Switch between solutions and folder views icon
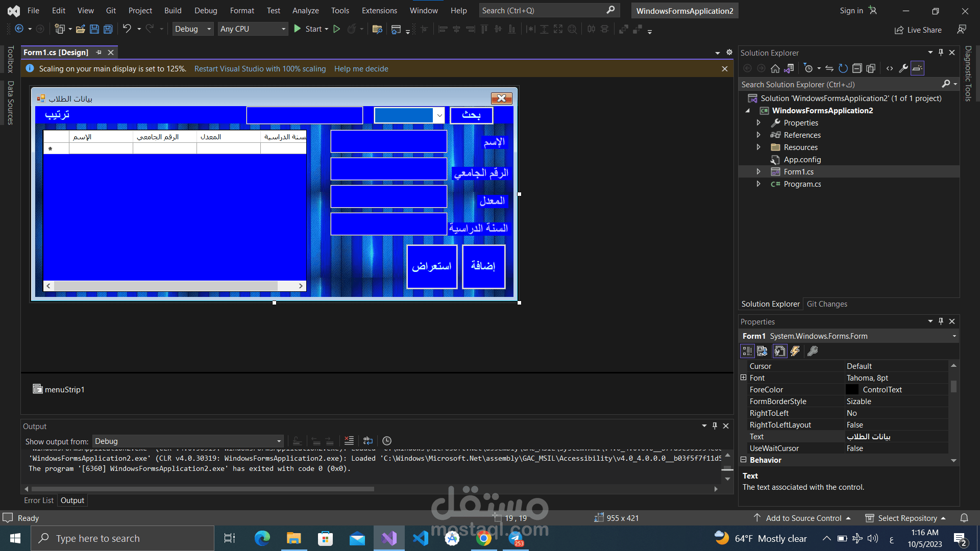Screen dimensions: 980x551 click(789, 68)
